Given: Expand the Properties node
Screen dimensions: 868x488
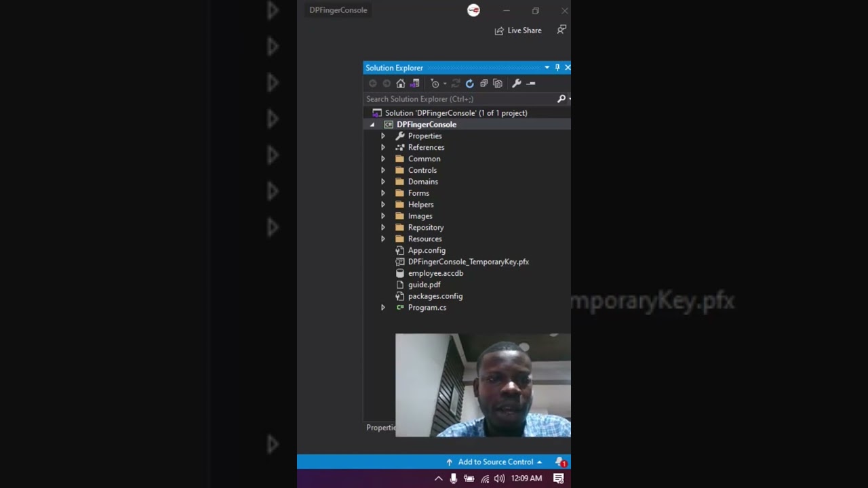Looking at the screenshot, I should [383, 136].
